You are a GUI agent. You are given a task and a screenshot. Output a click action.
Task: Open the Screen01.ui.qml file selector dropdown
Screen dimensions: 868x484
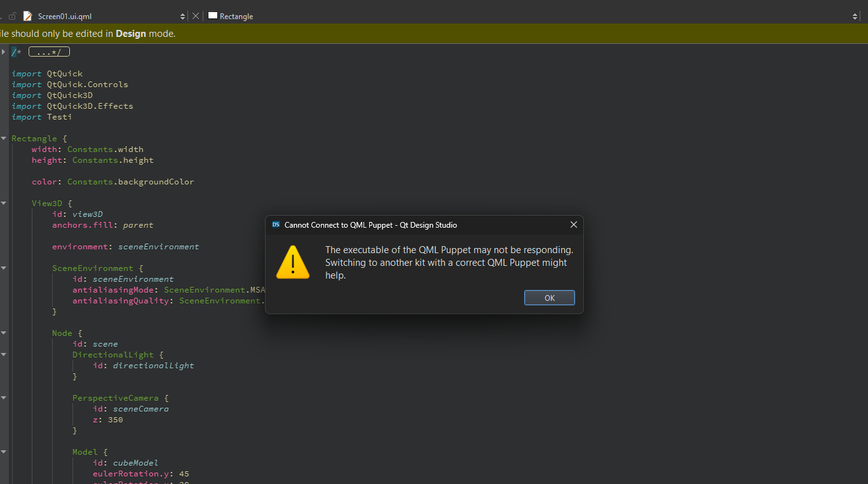point(183,16)
